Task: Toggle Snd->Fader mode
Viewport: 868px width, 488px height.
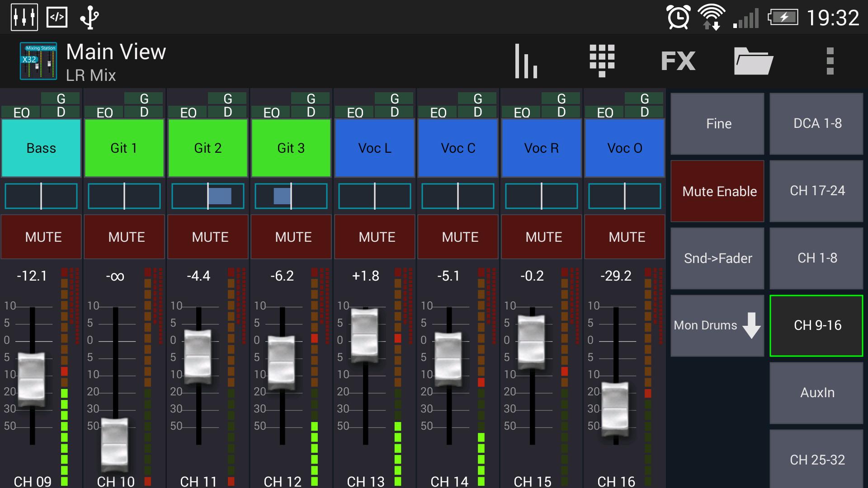Action: 717,258
